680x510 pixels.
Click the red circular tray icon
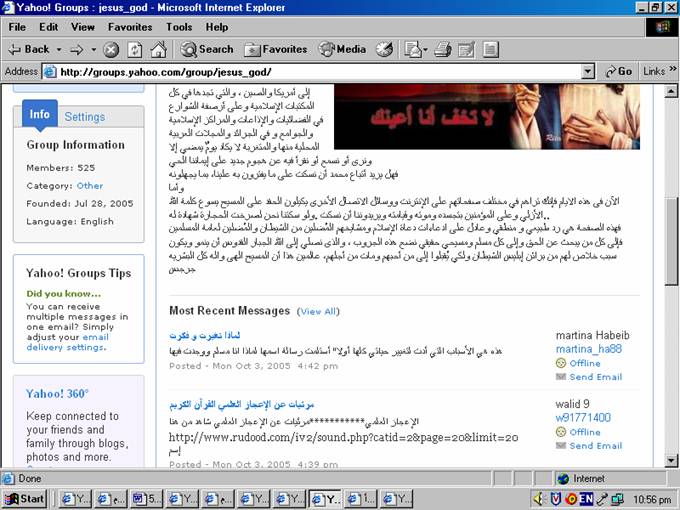pos(571,499)
